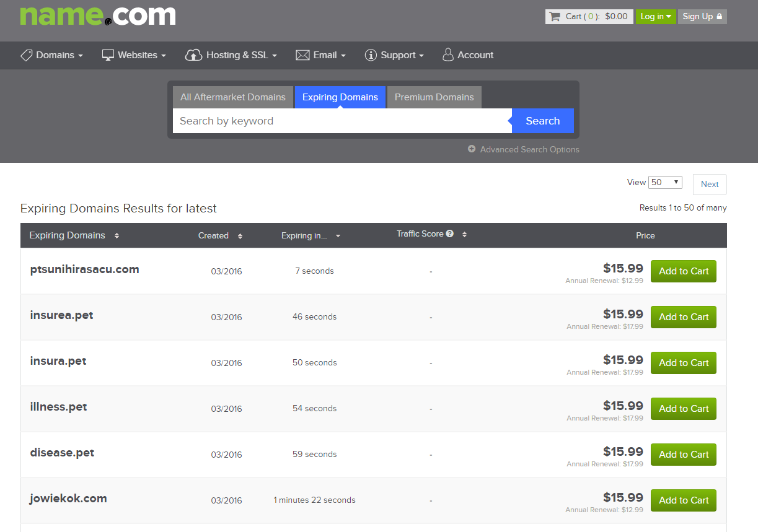Open the insurea.pet domain link
Screen dimensions: 758x532
(61, 315)
